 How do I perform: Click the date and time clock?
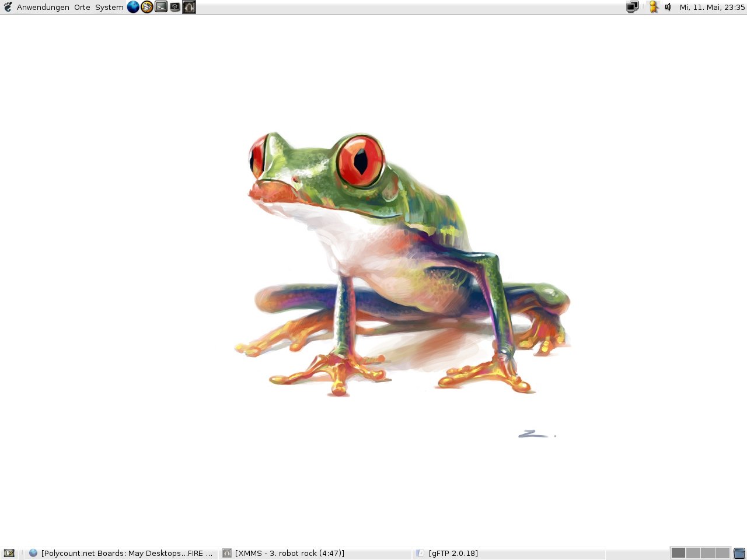click(x=712, y=7)
